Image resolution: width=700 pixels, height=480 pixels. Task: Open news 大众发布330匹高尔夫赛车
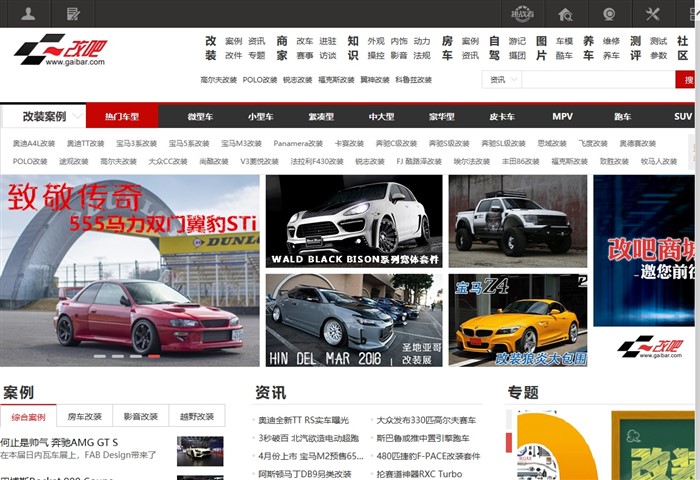[x=426, y=420]
